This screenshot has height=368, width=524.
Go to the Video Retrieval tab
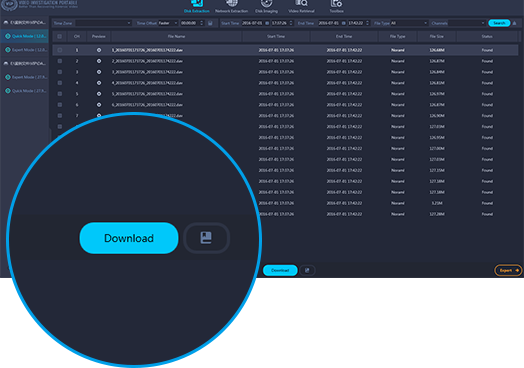tap(301, 7)
